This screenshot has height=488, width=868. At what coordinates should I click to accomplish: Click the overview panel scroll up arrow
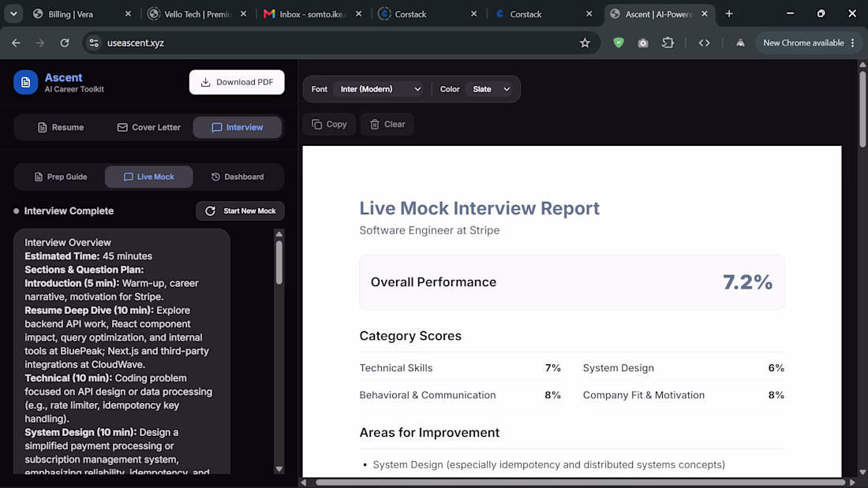click(279, 234)
